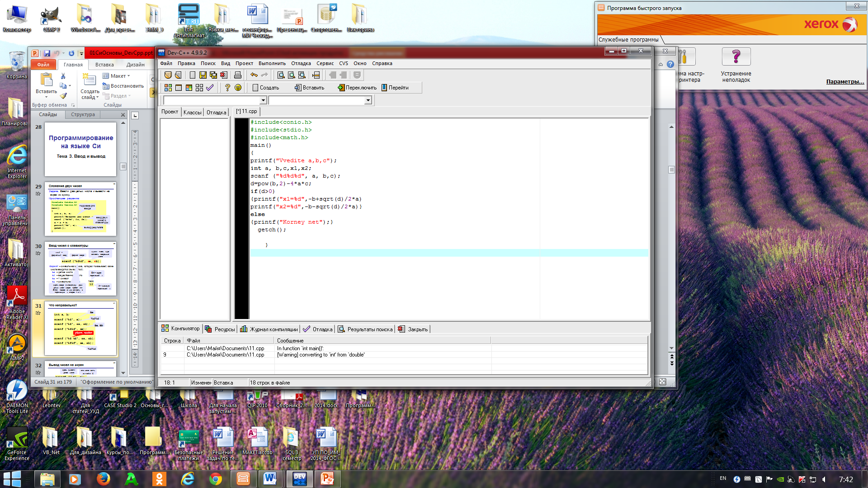Click the Print icon in Dev-C++ toolbar
Screen dimensions: 868x488
click(237, 75)
